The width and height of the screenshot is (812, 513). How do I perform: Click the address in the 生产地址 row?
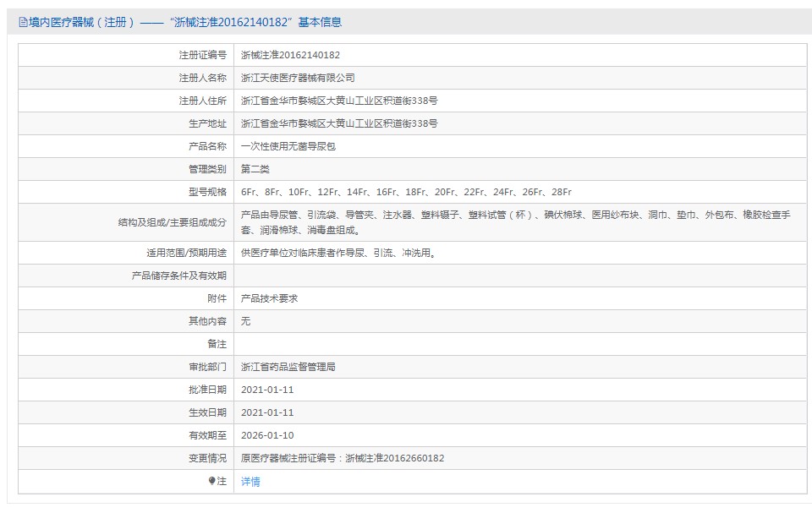click(x=339, y=123)
